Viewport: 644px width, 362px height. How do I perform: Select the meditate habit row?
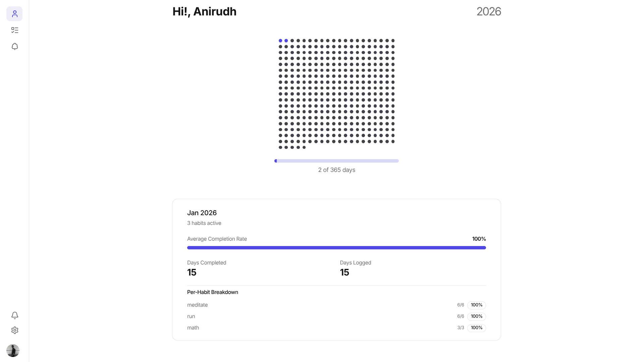point(197,305)
